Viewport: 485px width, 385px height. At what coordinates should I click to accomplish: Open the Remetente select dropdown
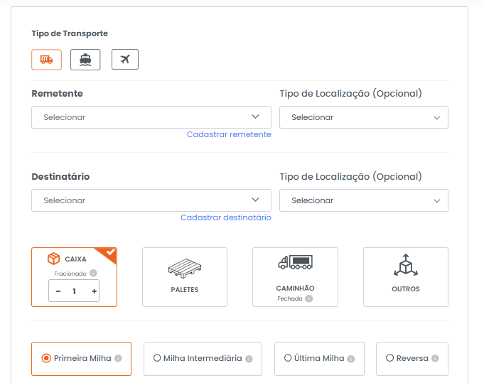[x=151, y=117]
